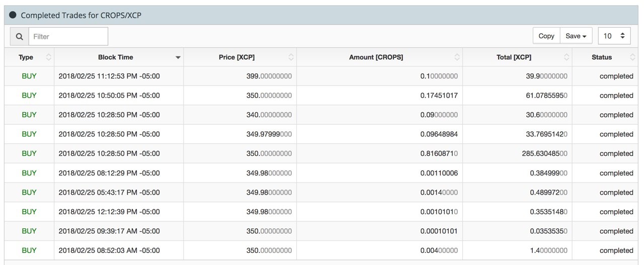
Task: Click the search magnifier icon beside Filter
Action: click(x=19, y=36)
